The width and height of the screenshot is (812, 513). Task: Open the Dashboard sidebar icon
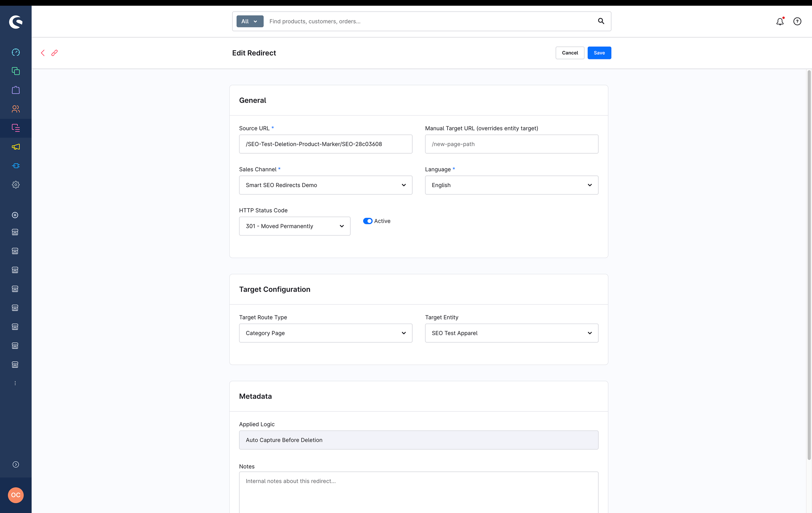click(15, 52)
